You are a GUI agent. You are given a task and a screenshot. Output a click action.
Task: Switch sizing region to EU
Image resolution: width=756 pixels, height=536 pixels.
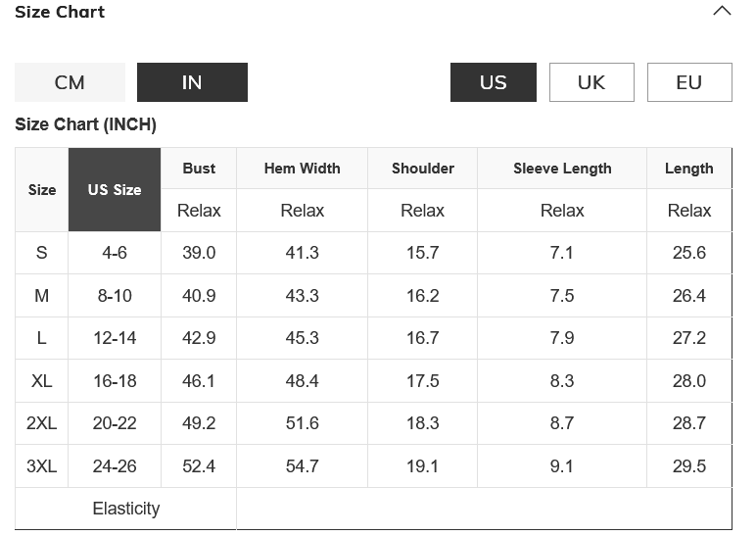(x=689, y=82)
